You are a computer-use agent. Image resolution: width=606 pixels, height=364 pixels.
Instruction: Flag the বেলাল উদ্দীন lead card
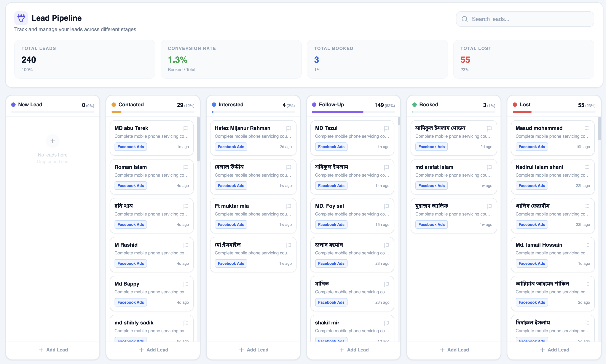(289, 168)
